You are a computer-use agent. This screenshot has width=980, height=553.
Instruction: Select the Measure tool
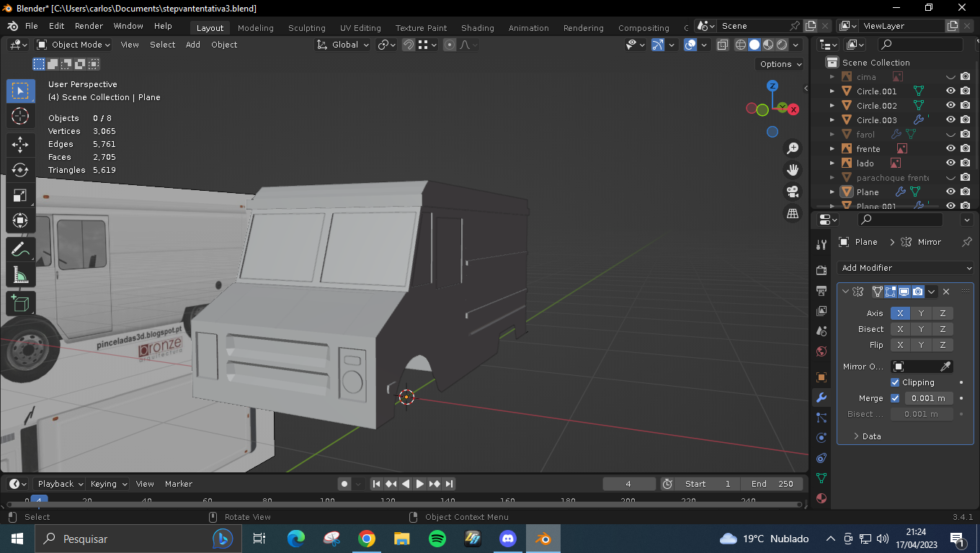[x=20, y=276]
